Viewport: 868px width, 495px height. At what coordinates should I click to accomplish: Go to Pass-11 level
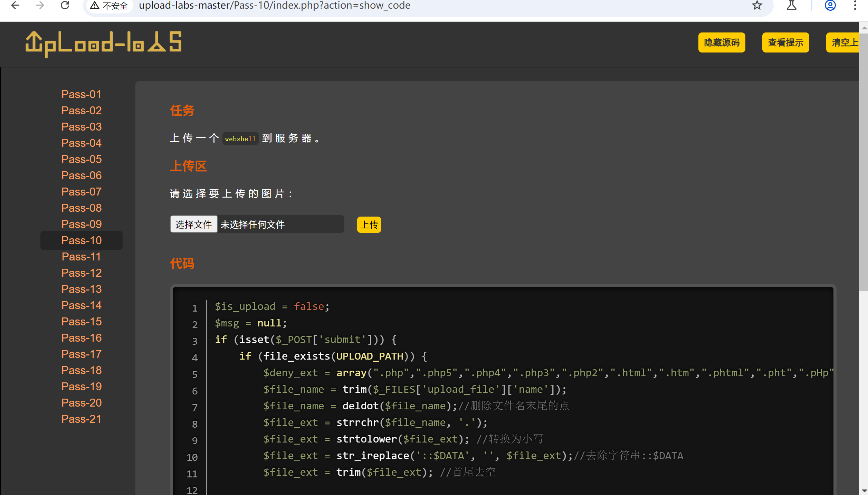click(x=82, y=257)
